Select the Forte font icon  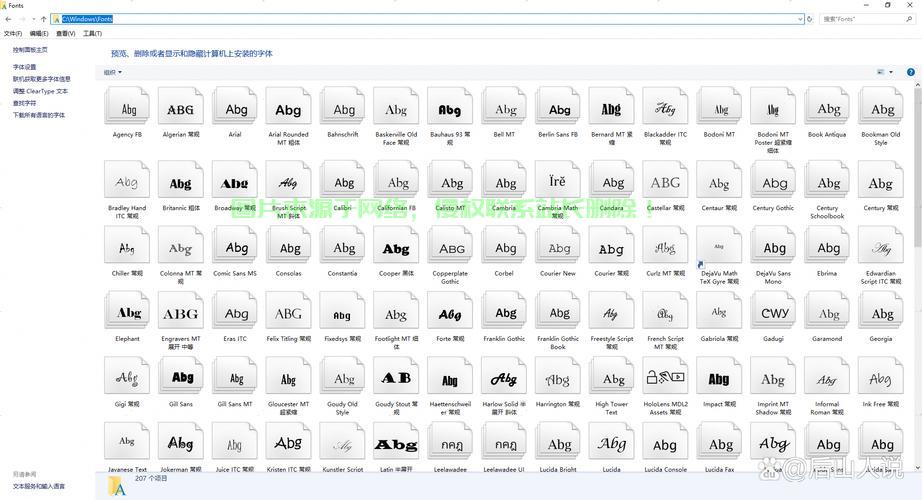coord(450,311)
